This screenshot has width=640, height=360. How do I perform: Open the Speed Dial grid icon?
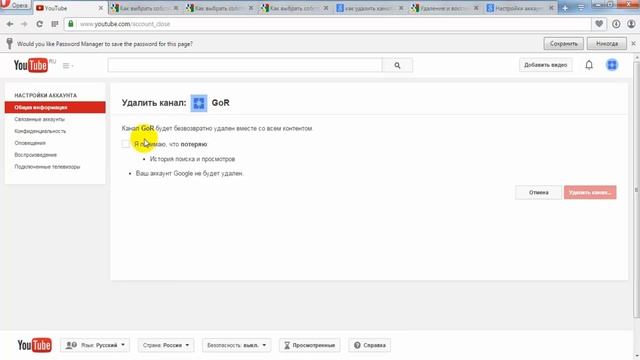click(x=55, y=24)
